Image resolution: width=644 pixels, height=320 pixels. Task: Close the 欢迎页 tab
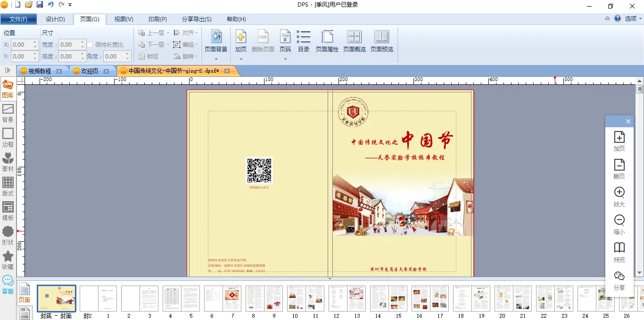point(107,71)
